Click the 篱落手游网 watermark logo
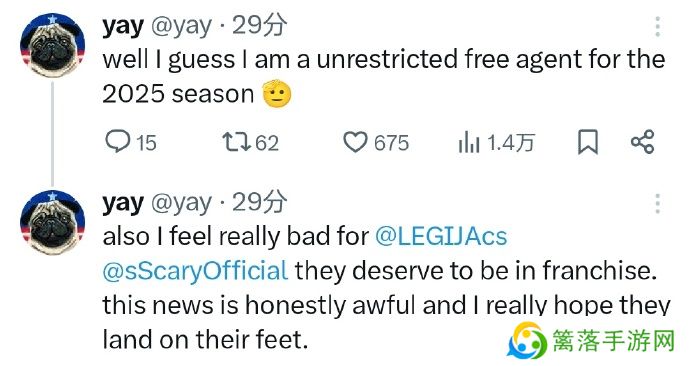Image resolution: width=690 pixels, height=366 pixels. click(591, 341)
